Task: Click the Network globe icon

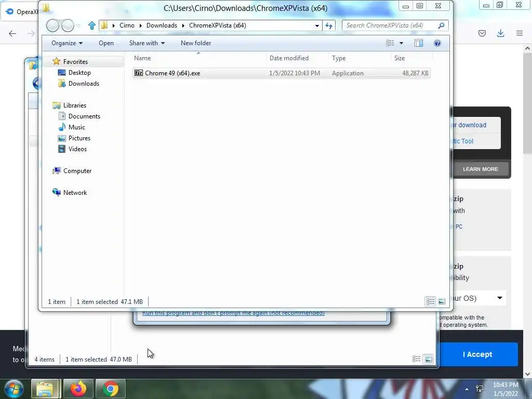Action: click(x=56, y=192)
